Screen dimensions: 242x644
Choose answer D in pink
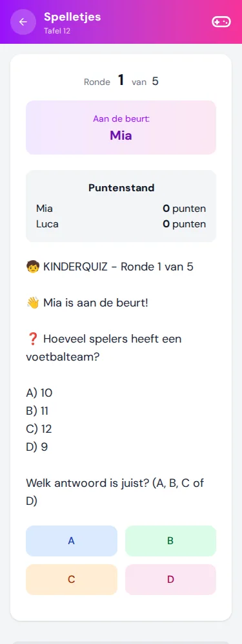(170, 580)
